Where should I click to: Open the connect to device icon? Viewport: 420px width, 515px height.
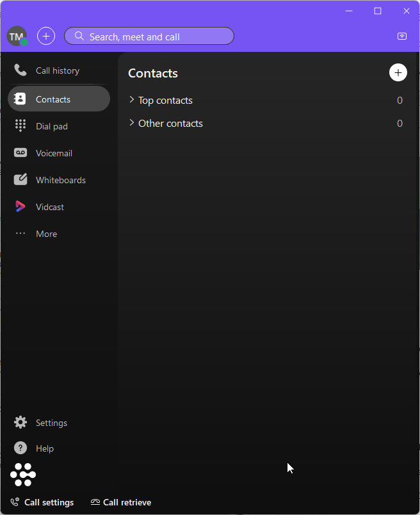(402, 36)
